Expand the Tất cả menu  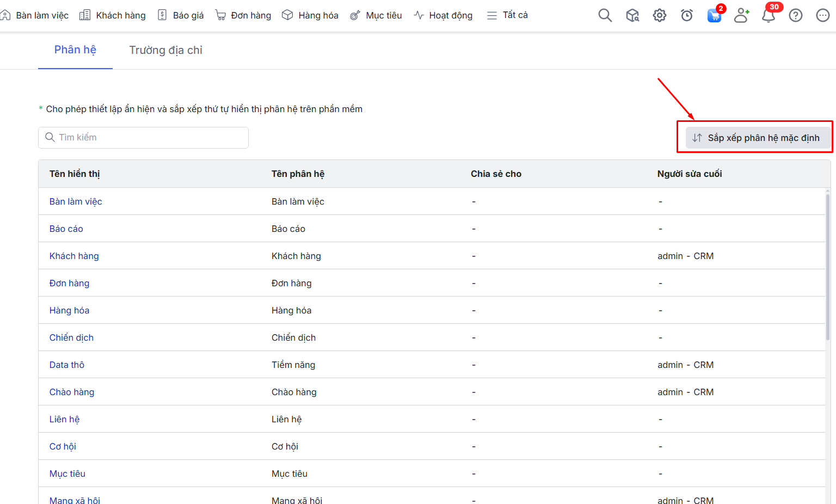pyautogui.click(x=507, y=15)
